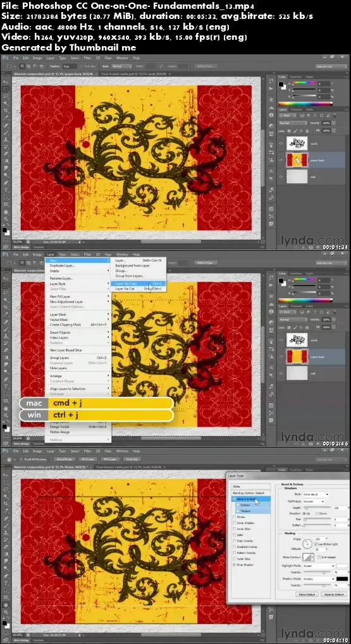Select the Down direction radio button

317,513
